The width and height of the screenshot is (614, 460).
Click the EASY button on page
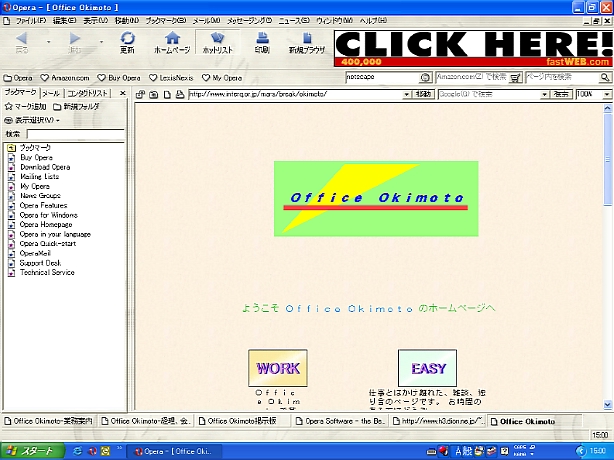tap(428, 368)
